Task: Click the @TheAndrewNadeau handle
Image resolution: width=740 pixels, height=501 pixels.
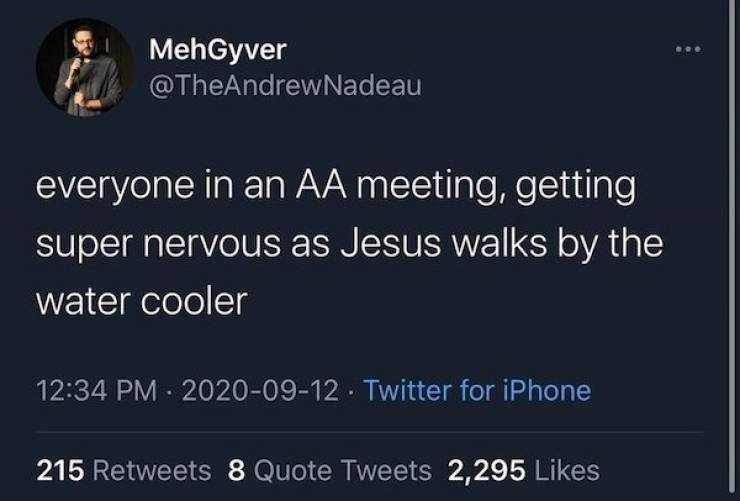Action: (x=285, y=86)
